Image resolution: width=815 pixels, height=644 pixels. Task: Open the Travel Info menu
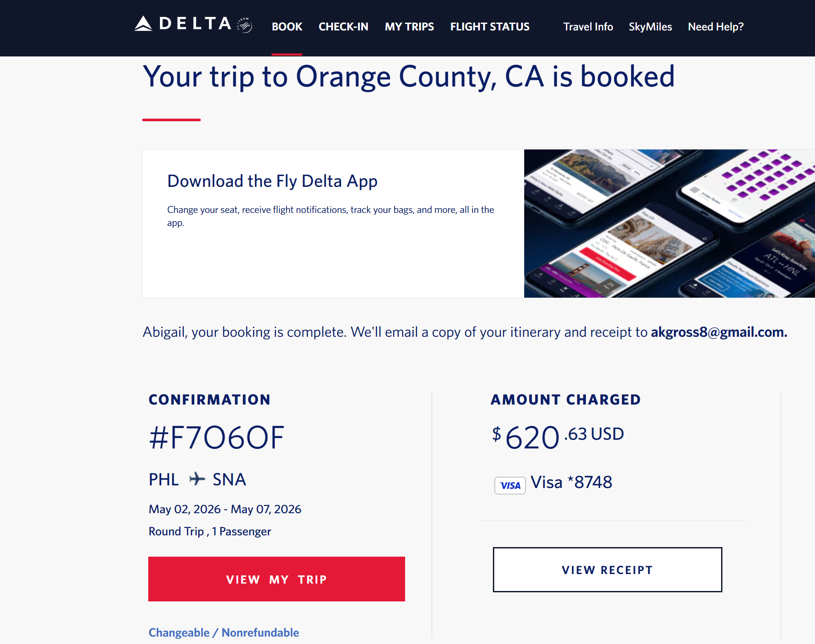[x=588, y=27]
